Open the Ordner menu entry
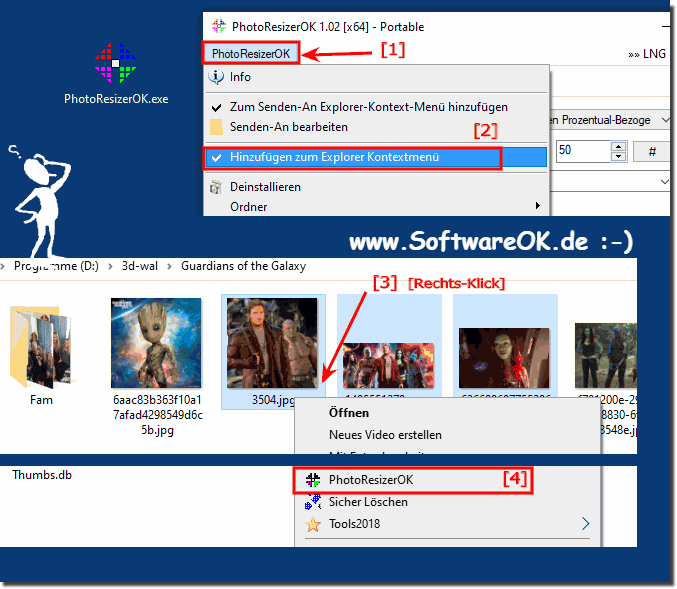The height and width of the screenshot is (589, 677). 376,206
